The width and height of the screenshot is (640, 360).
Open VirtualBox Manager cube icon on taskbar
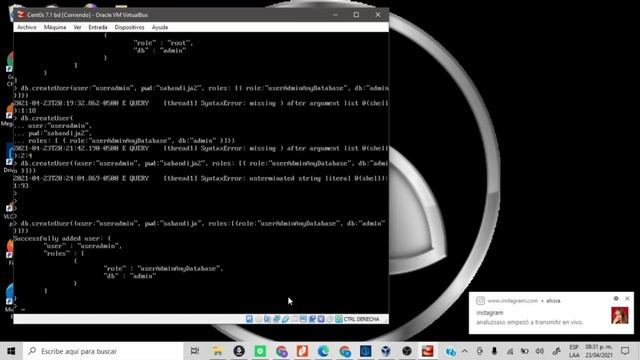[x=386, y=351]
